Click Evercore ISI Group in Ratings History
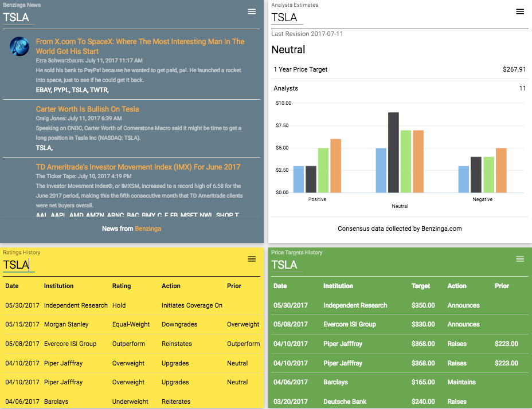 (71, 344)
